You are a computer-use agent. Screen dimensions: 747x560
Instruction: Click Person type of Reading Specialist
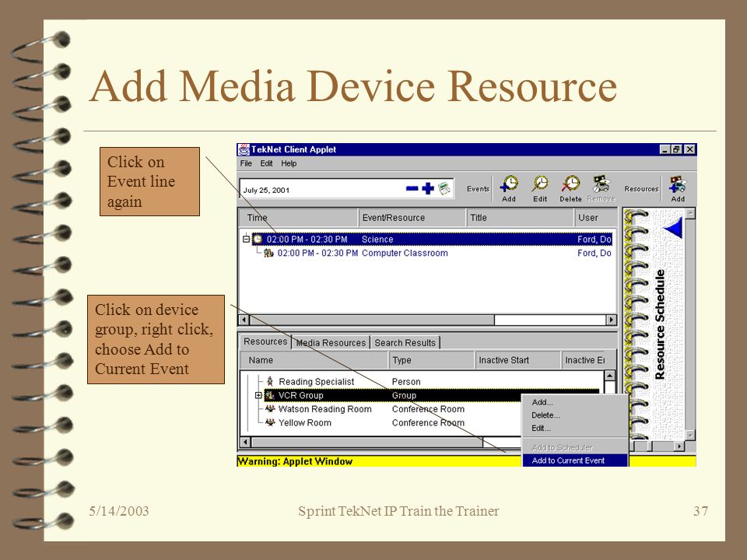point(406,381)
